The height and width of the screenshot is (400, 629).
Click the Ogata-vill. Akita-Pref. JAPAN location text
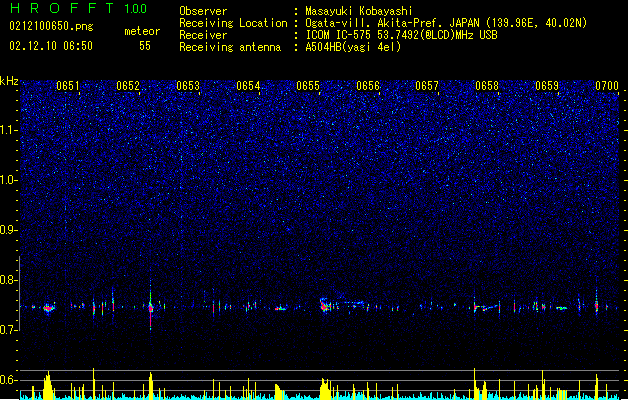click(x=446, y=23)
